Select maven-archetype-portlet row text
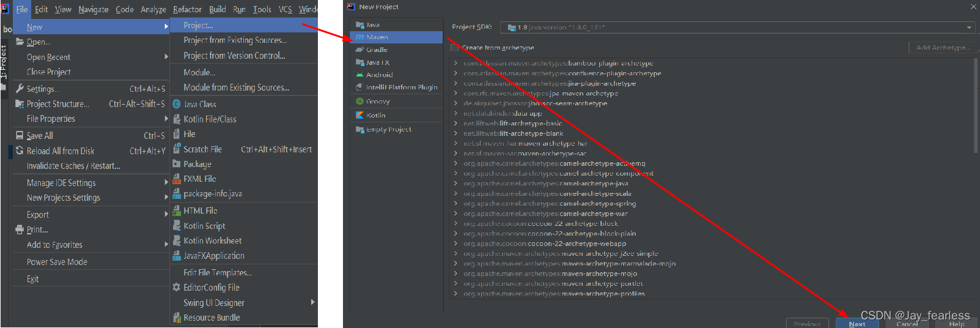 pos(553,284)
